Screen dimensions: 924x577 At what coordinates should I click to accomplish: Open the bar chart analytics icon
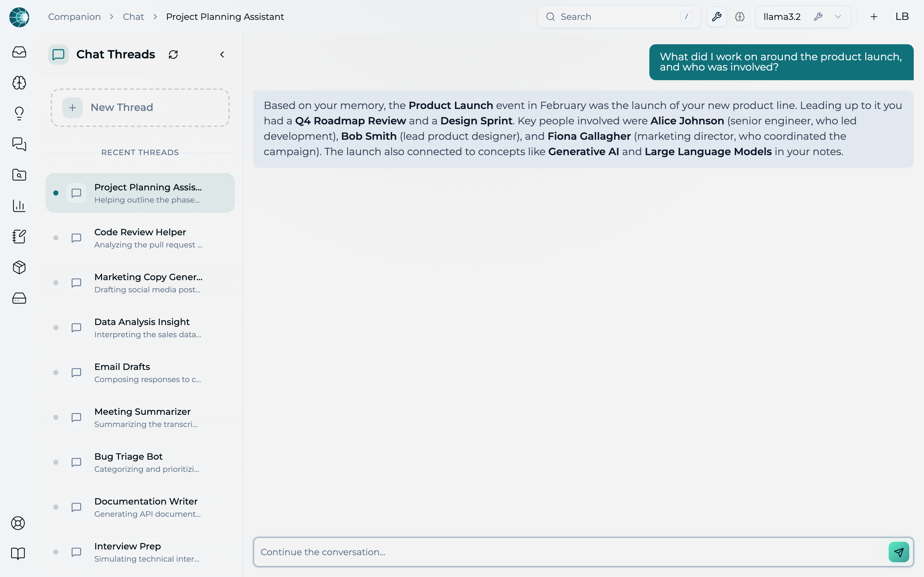[19, 206]
